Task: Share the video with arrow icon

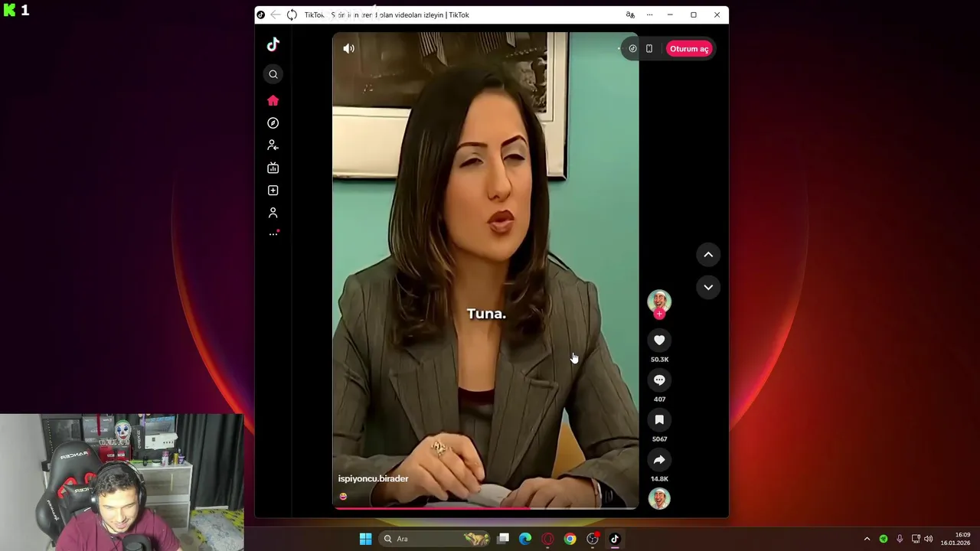Action: (x=659, y=459)
